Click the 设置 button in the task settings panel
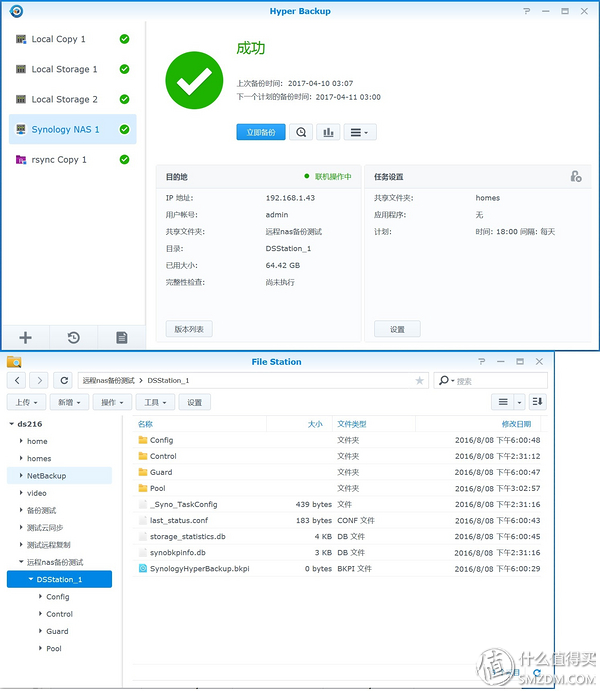The image size is (600, 691). 397,329
